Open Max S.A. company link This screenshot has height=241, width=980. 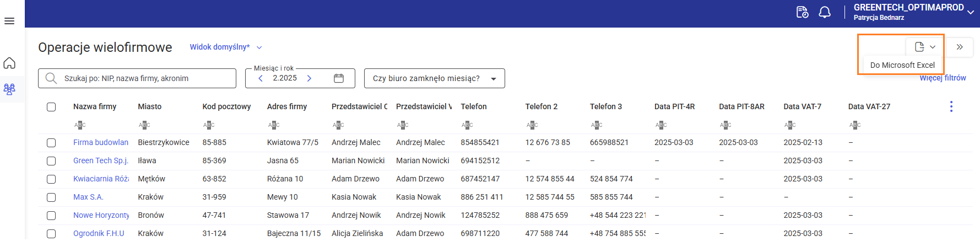(x=88, y=197)
